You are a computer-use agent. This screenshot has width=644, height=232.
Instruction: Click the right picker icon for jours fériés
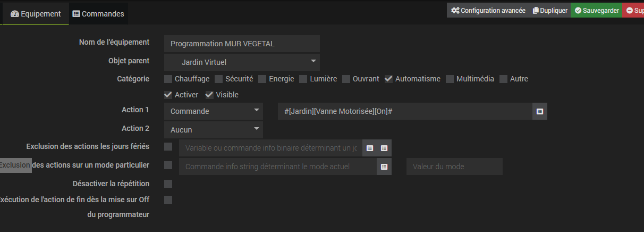coord(384,148)
